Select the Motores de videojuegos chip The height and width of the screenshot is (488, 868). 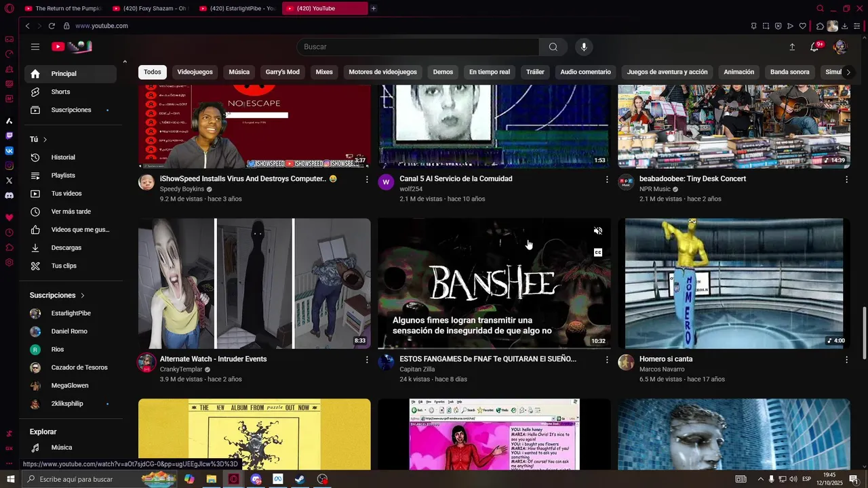point(382,72)
